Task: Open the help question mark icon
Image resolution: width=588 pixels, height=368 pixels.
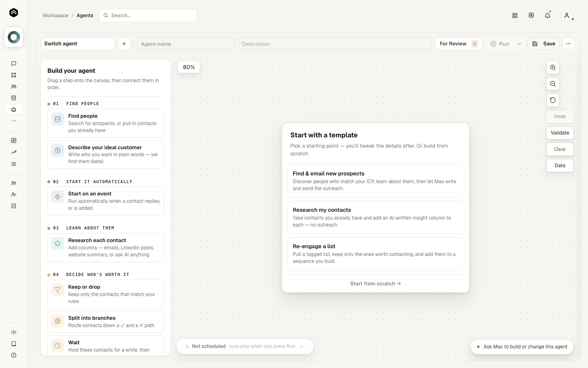Action: click(x=13, y=355)
